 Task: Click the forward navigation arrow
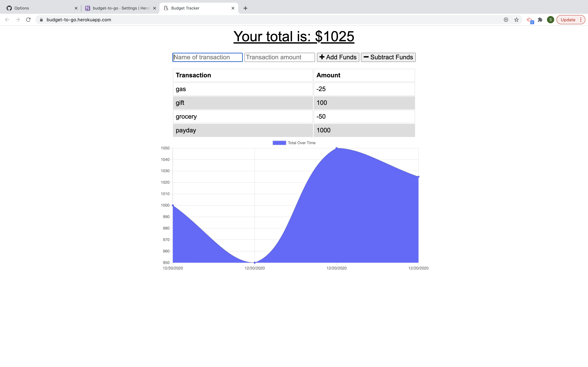tap(18, 20)
